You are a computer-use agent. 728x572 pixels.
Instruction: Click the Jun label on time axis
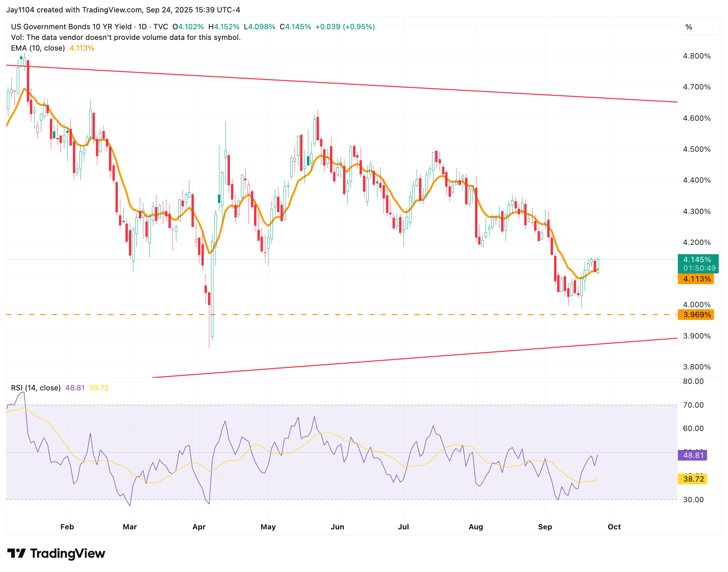(338, 527)
